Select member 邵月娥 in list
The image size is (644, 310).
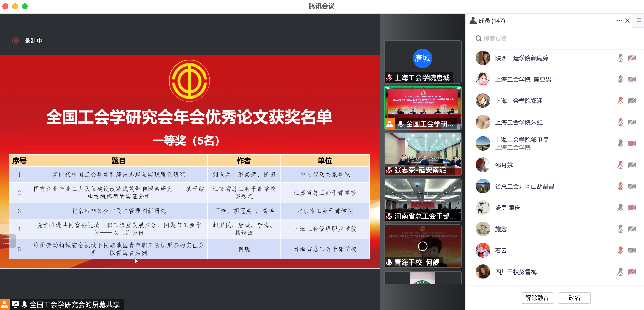[x=504, y=165]
